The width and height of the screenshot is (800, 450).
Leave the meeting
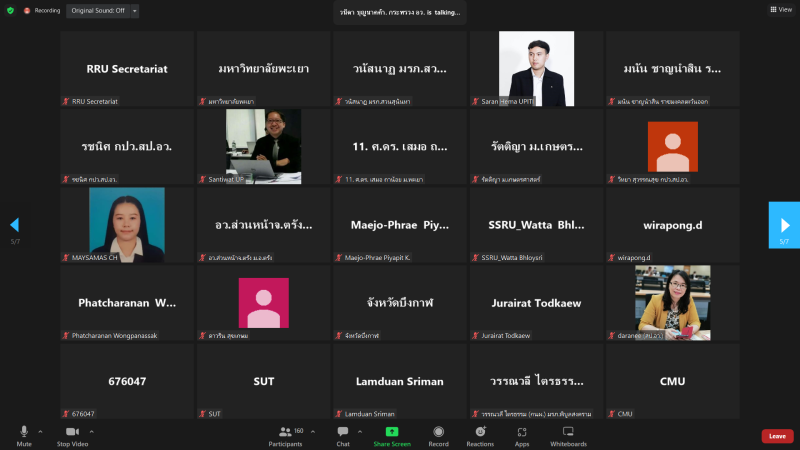click(x=777, y=436)
